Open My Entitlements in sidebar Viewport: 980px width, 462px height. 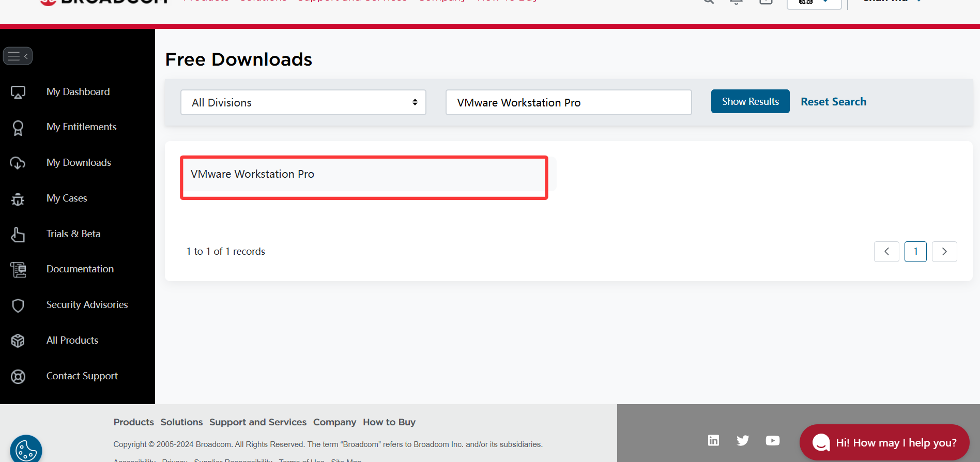[82, 127]
